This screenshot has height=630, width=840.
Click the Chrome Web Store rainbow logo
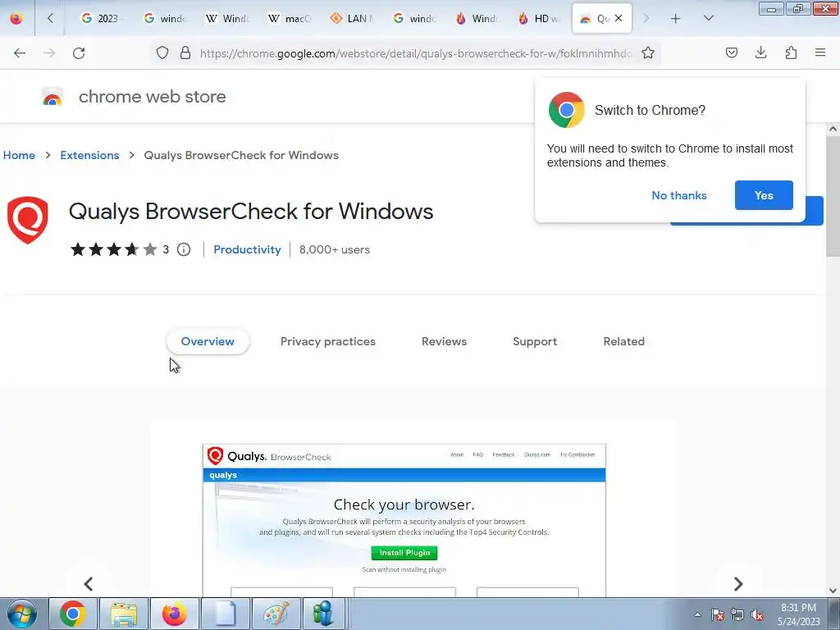point(52,97)
